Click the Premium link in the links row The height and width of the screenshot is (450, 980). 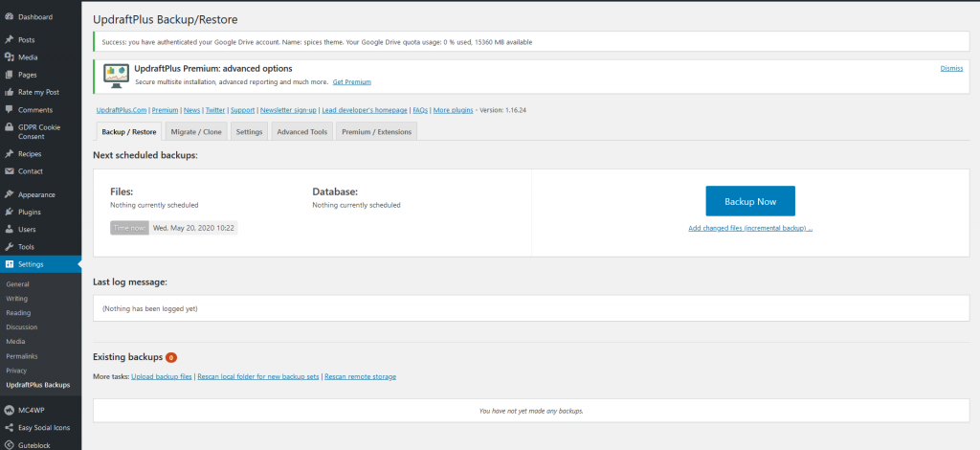pyautogui.click(x=165, y=110)
